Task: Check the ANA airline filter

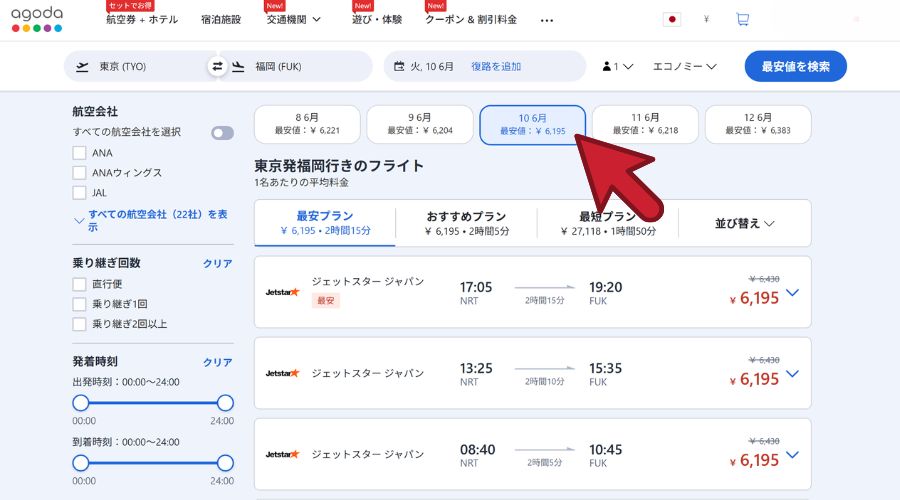Action: tap(79, 153)
